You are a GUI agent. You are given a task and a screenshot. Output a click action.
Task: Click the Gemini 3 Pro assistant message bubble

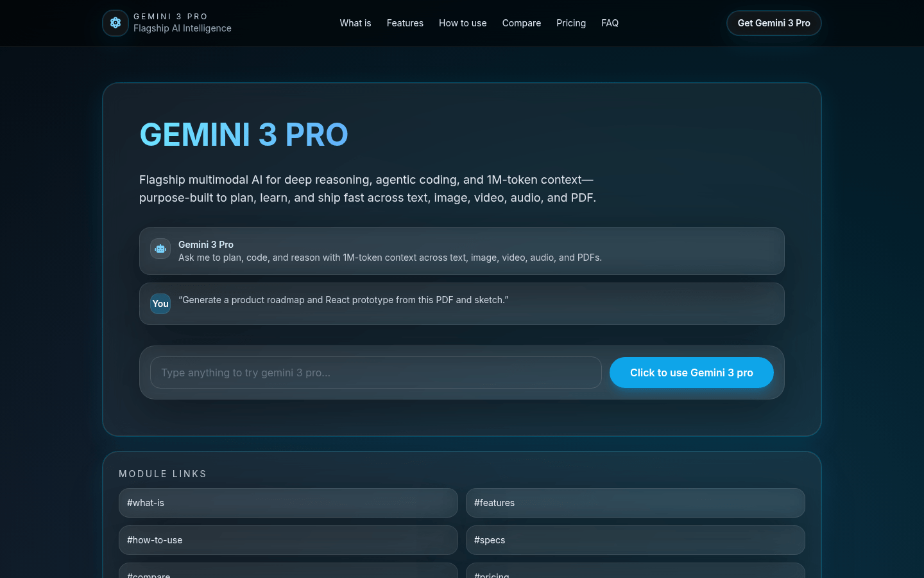click(462, 251)
